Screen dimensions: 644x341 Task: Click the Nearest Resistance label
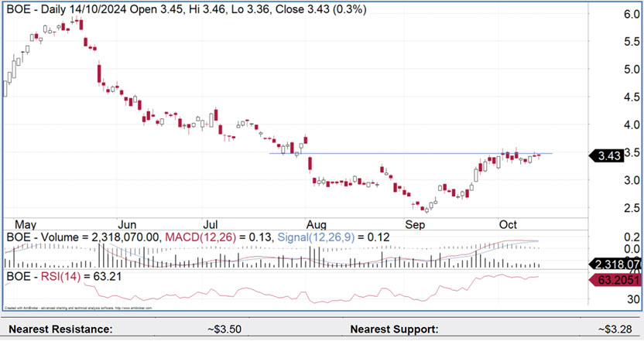(x=60, y=329)
